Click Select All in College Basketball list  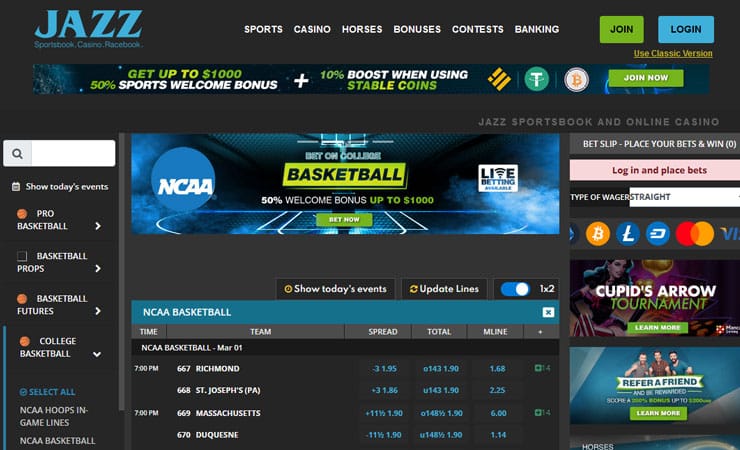tap(47, 392)
